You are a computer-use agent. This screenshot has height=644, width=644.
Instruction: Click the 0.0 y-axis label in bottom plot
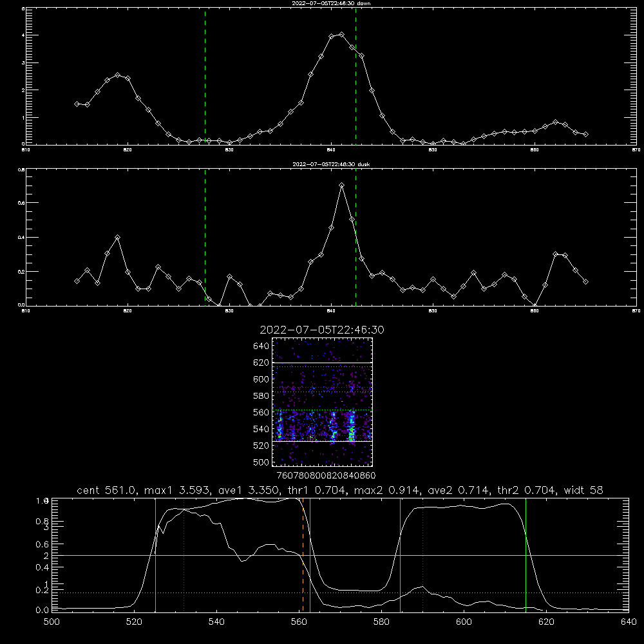click(x=43, y=610)
